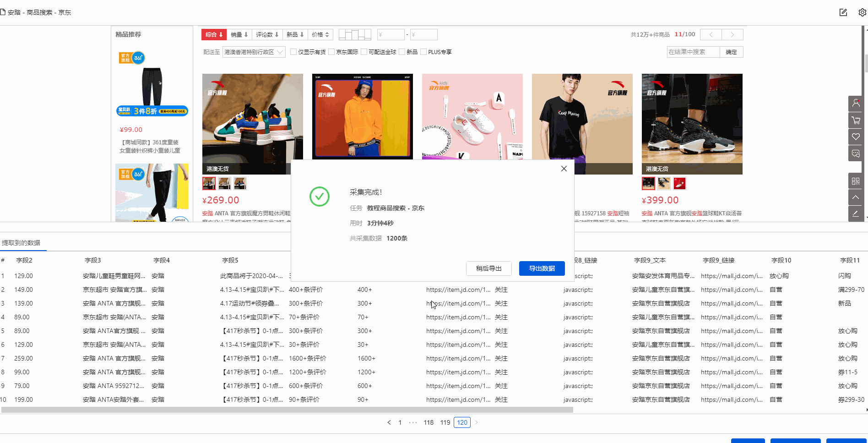Open the settings gear icon
868x443 pixels.
862,12
